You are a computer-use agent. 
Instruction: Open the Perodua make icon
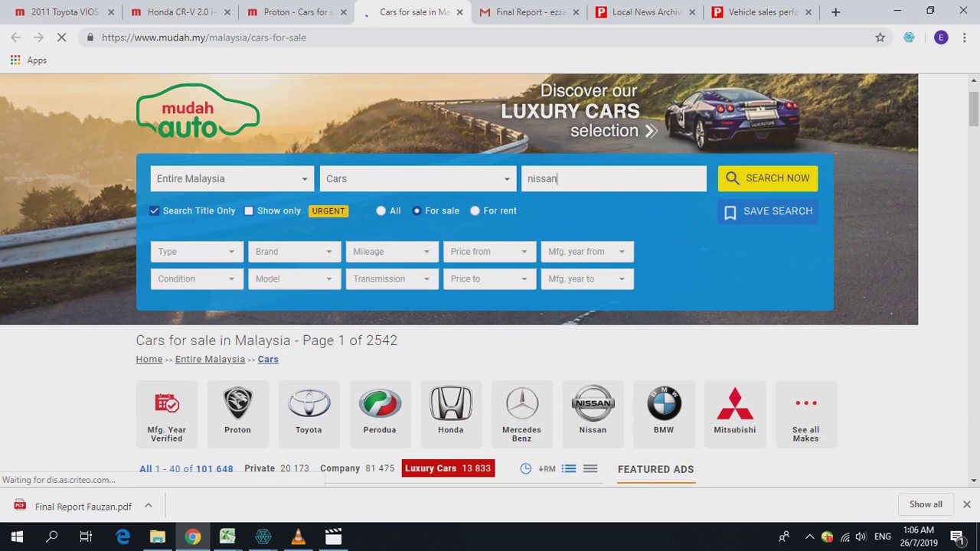pos(380,413)
